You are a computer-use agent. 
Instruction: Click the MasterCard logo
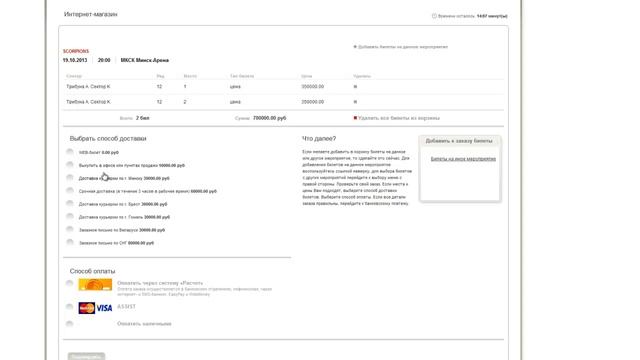click(x=87, y=308)
